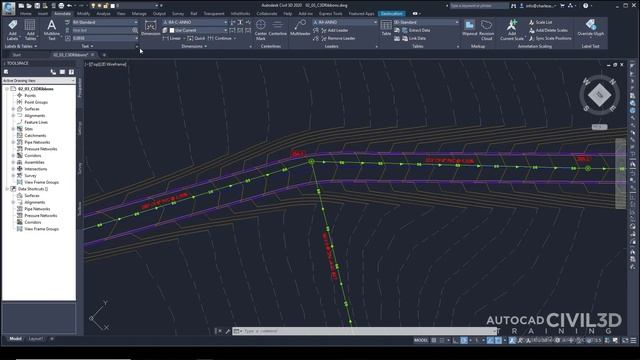640x360 pixels.
Task: Expand the Surfaces node in drawing tree
Action: click(13, 109)
